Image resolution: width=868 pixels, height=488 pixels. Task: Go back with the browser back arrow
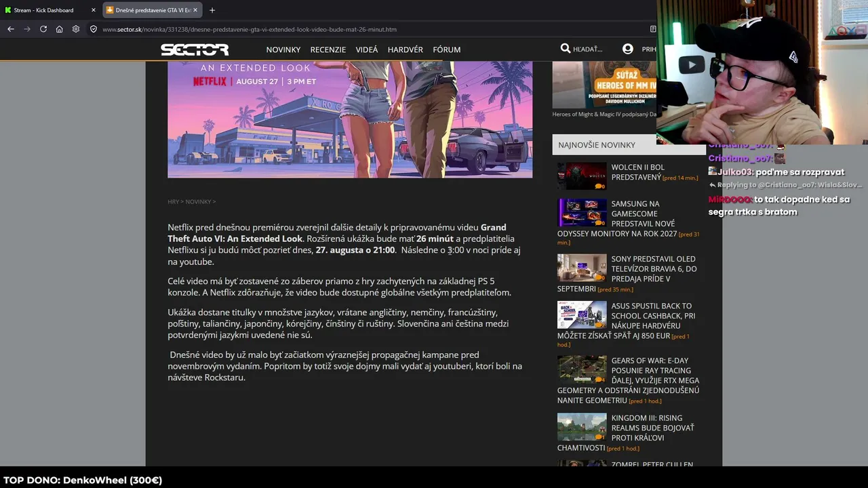pyautogui.click(x=11, y=29)
